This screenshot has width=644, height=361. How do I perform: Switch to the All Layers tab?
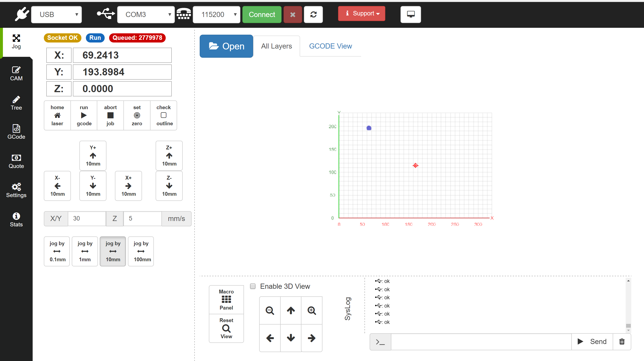point(277,46)
